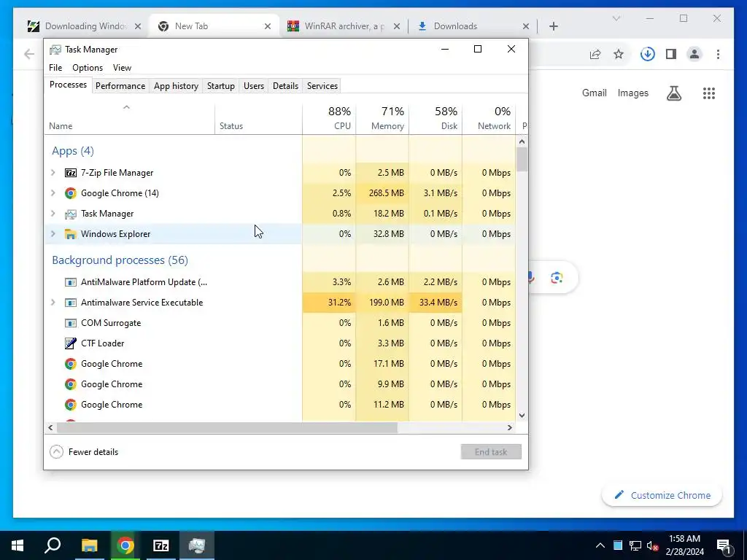The width and height of the screenshot is (747, 560).
Task: Click the Google Chrome (14) app icon
Action: pyautogui.click(x=71, y=193)
